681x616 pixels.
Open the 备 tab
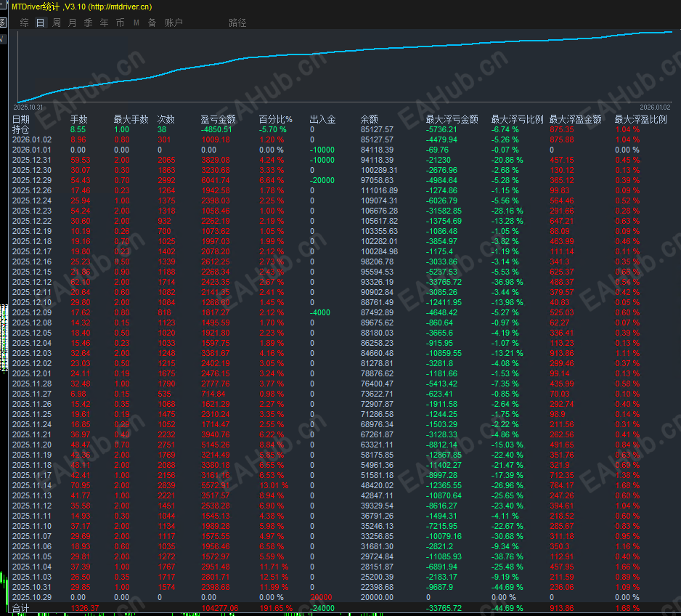(x=152, y=23)
